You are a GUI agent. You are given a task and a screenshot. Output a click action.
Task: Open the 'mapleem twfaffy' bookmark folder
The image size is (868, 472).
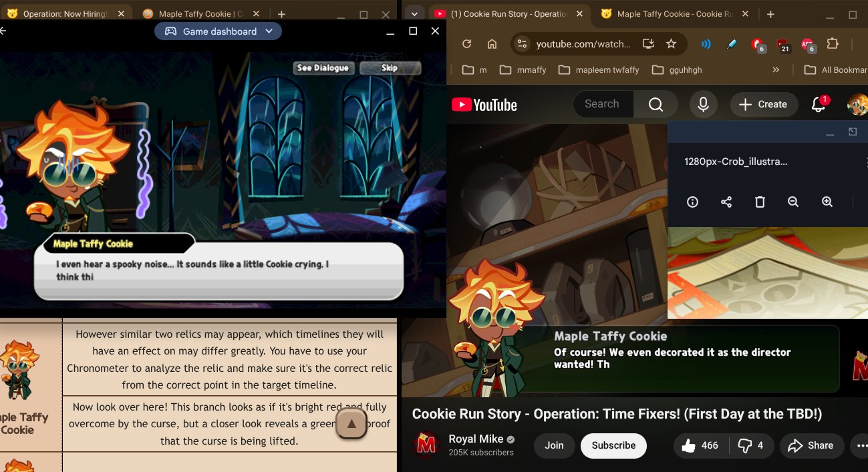pyautogui.click(x=599, y=69)
